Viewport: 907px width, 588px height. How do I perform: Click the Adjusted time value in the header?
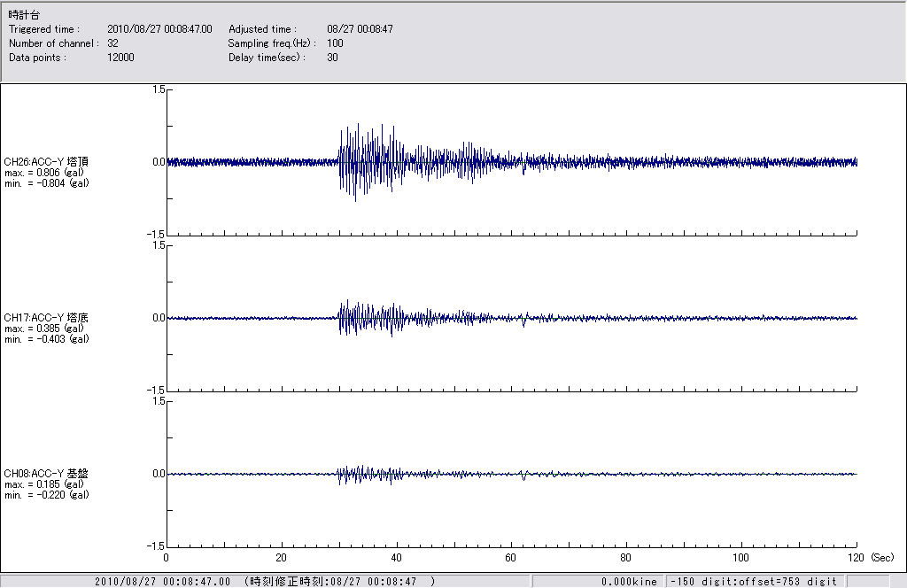coord(360,29)
